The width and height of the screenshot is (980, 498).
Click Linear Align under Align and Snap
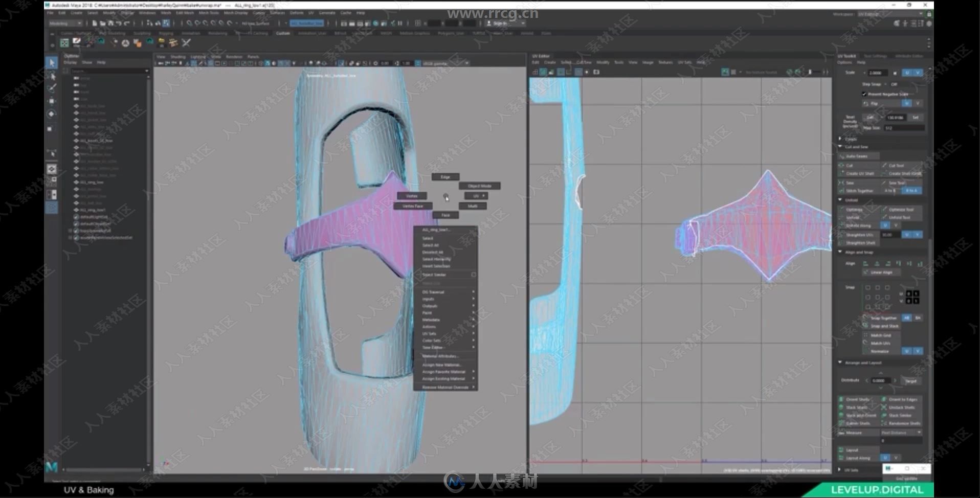pos(881,273)
